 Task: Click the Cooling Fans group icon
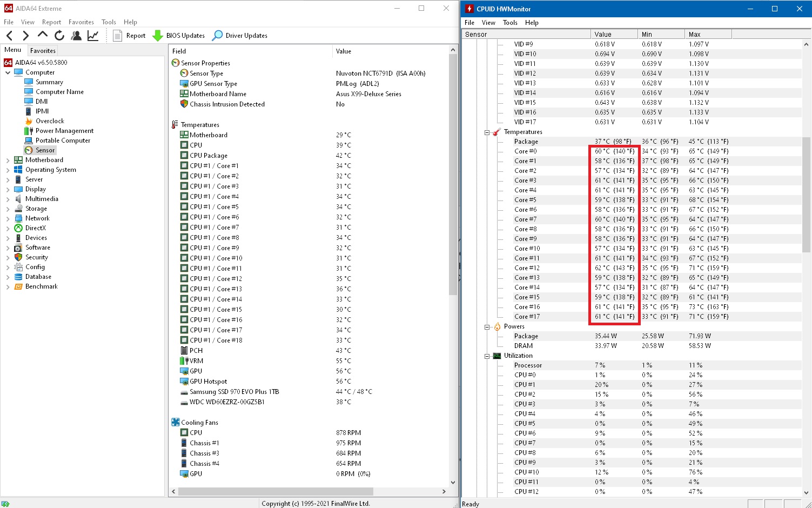click(176, 423)
